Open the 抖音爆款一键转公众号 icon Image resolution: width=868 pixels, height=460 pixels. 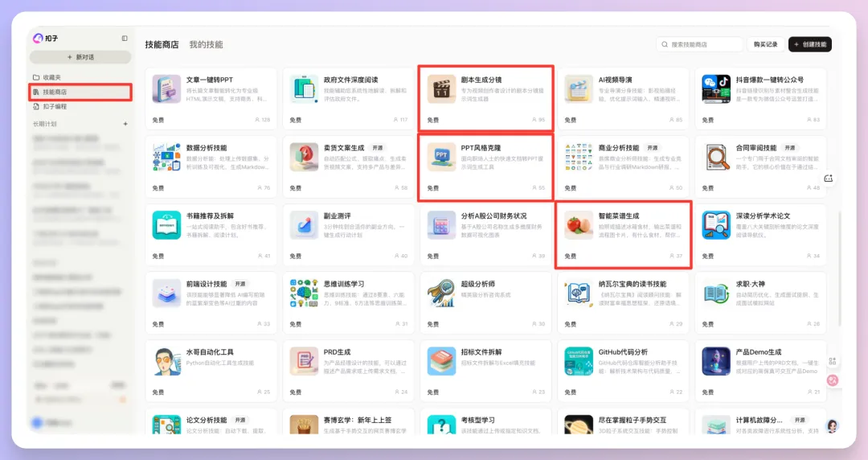click(716, 88)
